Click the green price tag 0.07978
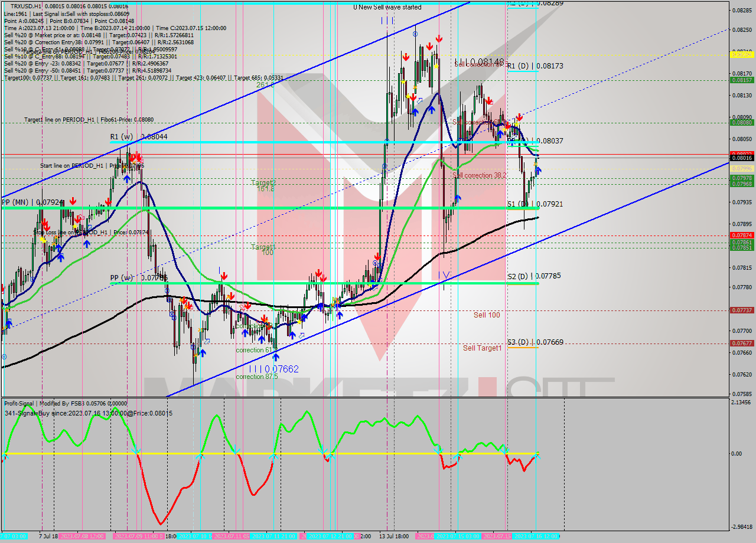This screenshot has width=756, height=543. (x=742, y=178)
